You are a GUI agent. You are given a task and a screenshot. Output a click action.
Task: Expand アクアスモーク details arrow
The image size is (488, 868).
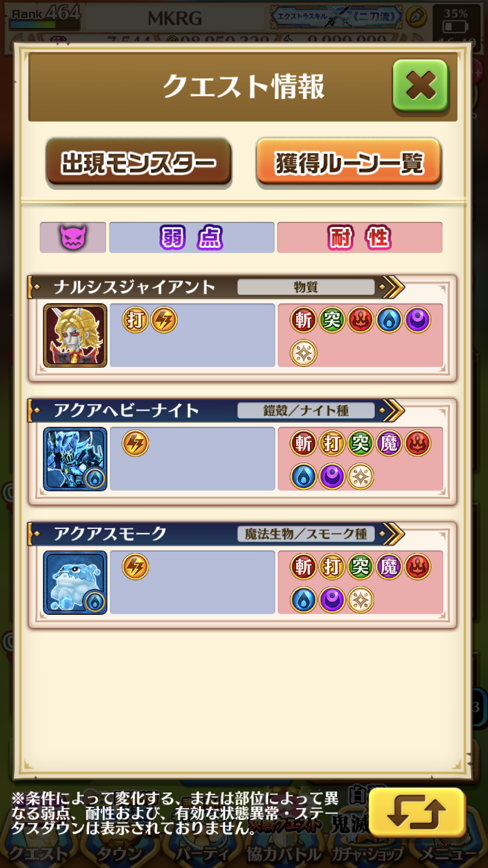point(392,534)
